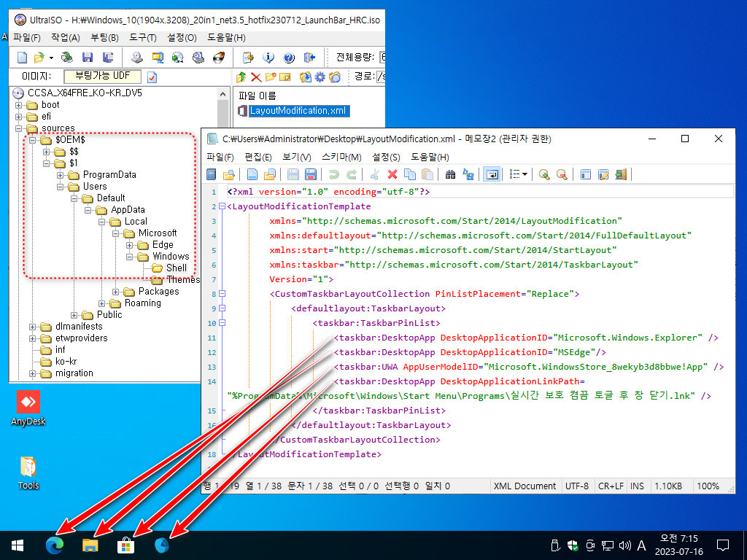Expand the Packages folder node
The height and width of the screenshot is (560, 747).
(x=116, y=292)
